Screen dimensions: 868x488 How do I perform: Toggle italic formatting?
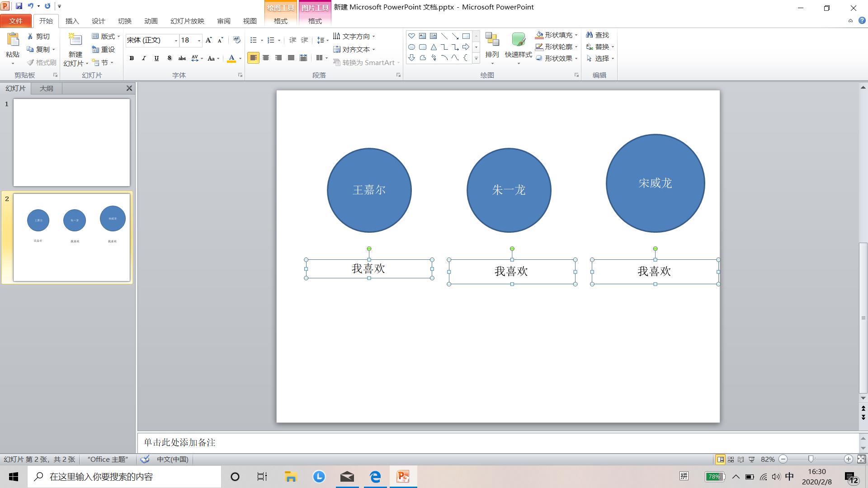point(144,58)
